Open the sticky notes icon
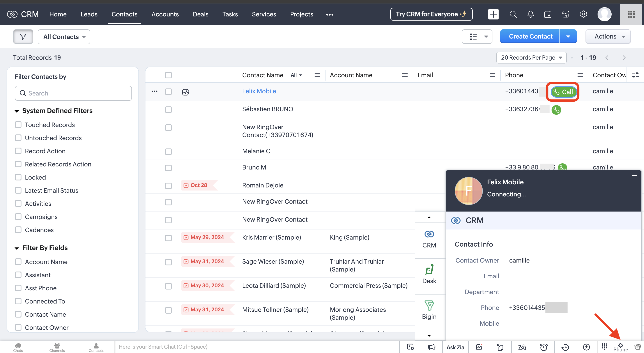This screenshot has height=353, width=644. point(500,347)
